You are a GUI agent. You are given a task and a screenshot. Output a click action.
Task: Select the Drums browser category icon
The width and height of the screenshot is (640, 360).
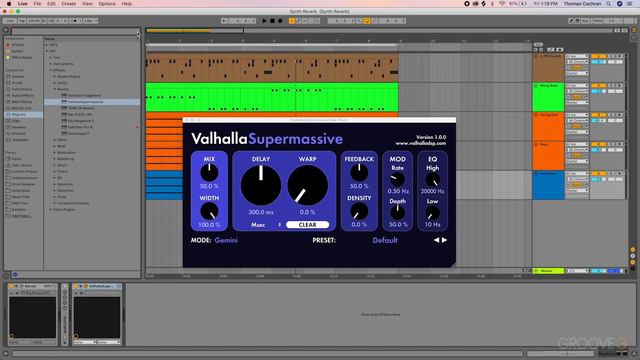pos(8,82)
